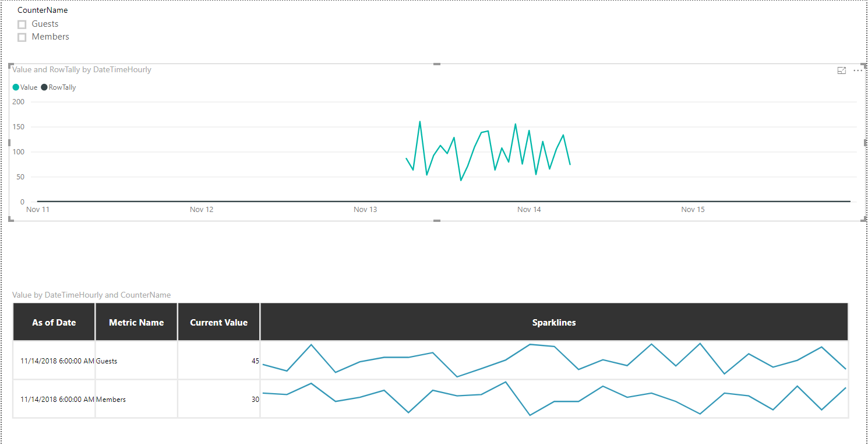Click the Members row sparkline
Image resolution: width=868 pixels, height=445 pixels.
coord(554,398)
